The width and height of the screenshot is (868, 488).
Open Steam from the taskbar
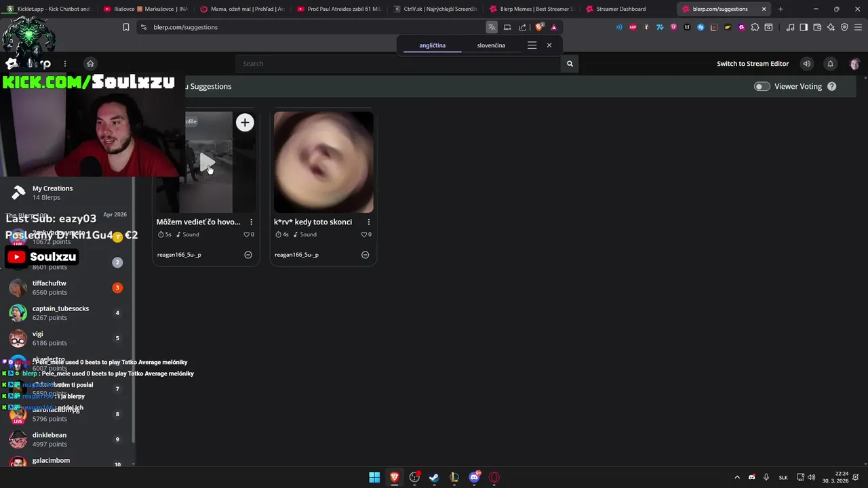pyautogui.click(x=434, y=477)
